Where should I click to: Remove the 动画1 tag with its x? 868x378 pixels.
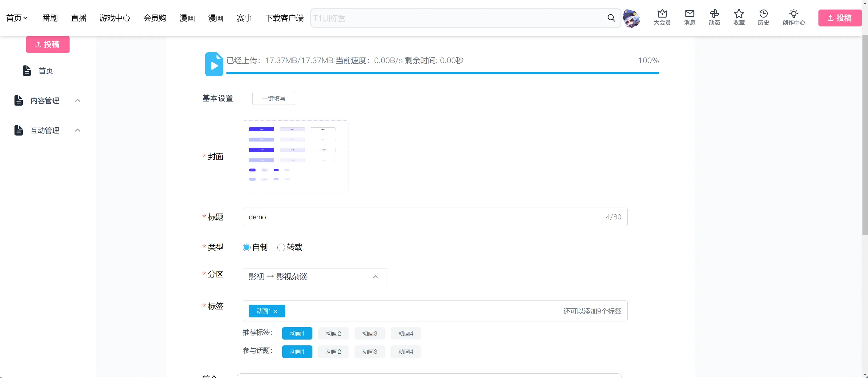[x=275, y=311]
